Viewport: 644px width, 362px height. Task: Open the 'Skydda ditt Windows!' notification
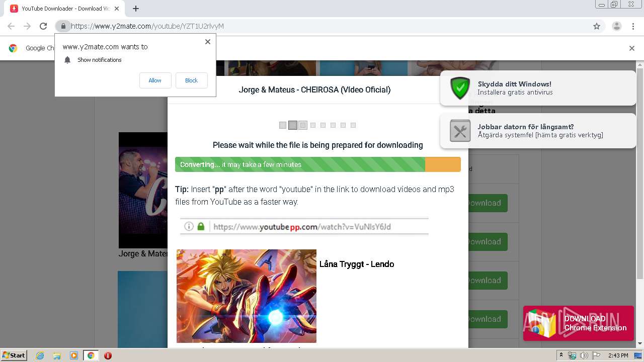coord(538,88)
